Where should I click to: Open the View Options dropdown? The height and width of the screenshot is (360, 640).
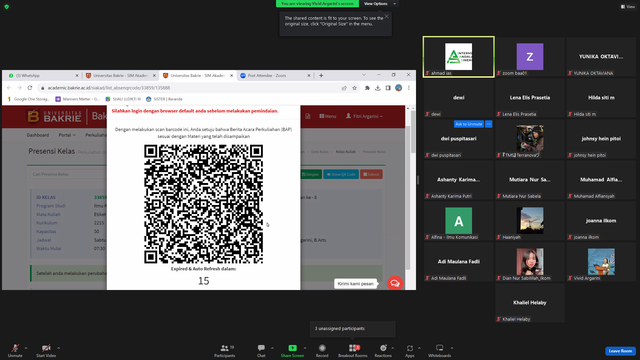380,4
